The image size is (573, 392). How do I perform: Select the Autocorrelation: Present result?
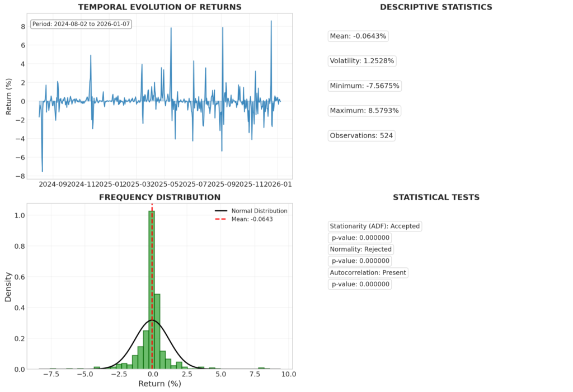pos(368,273)
